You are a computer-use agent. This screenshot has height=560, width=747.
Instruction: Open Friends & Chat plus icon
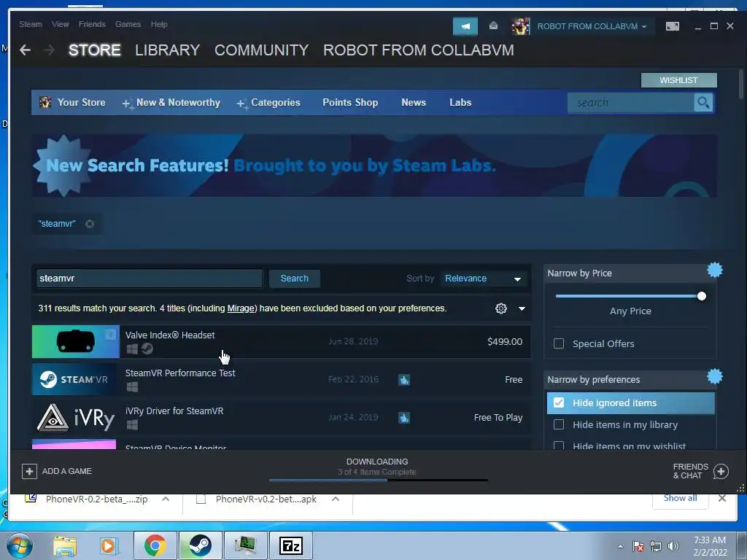coord(720,472)
